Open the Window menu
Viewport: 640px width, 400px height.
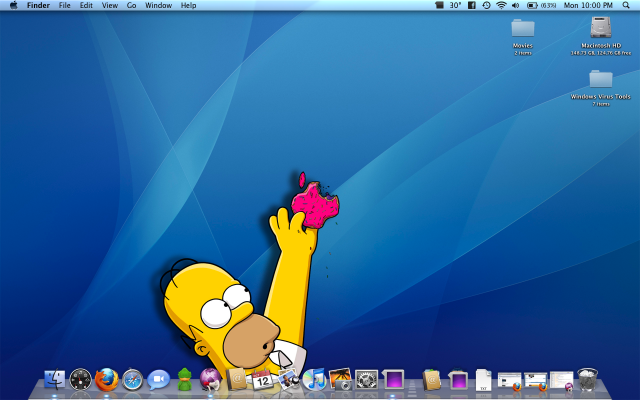click(158, 5)
